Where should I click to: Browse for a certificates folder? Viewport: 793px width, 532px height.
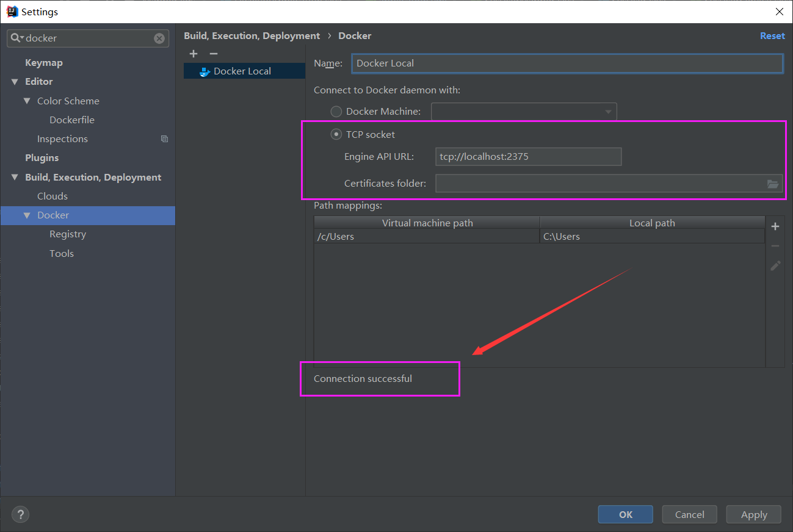pyautogui.click(x=773, y=183)
